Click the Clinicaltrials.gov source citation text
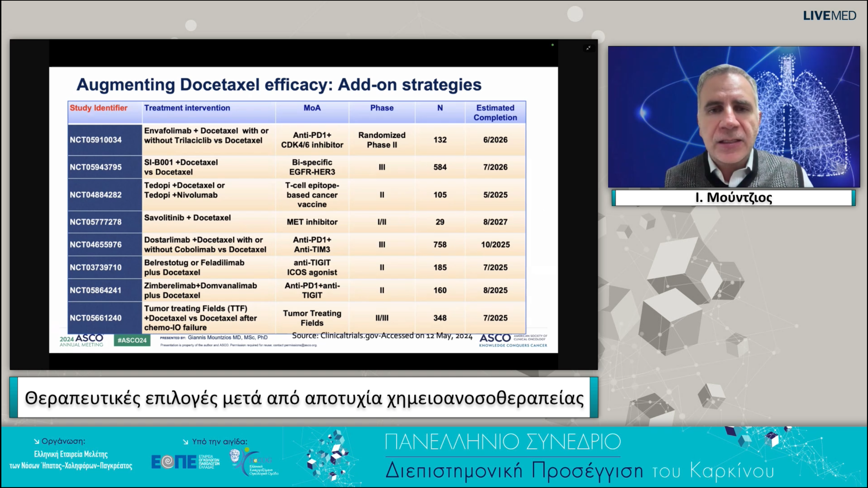 382,335
